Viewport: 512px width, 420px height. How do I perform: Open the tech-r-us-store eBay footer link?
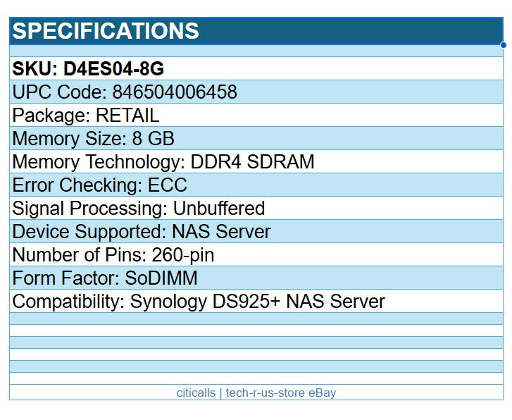pos(281,393)
